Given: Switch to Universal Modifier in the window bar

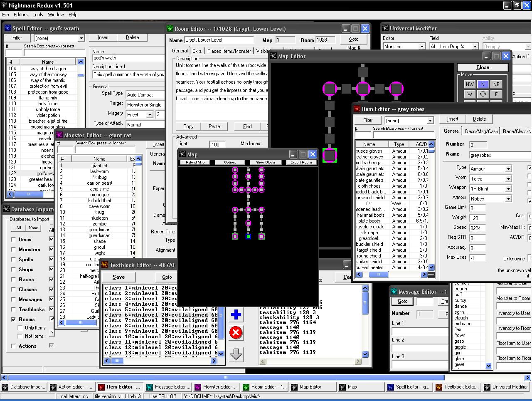Looking at the screenshot, I should [x=506, y=387].
